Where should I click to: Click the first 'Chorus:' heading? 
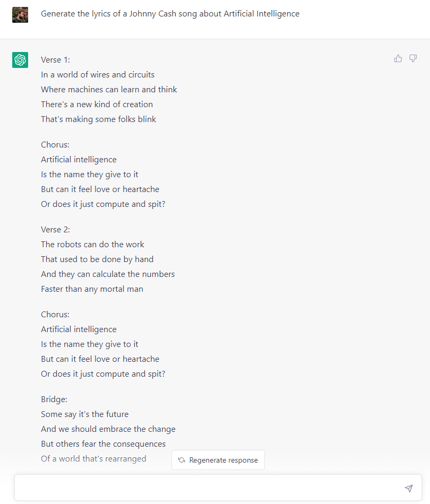click(x=55, y=145)
